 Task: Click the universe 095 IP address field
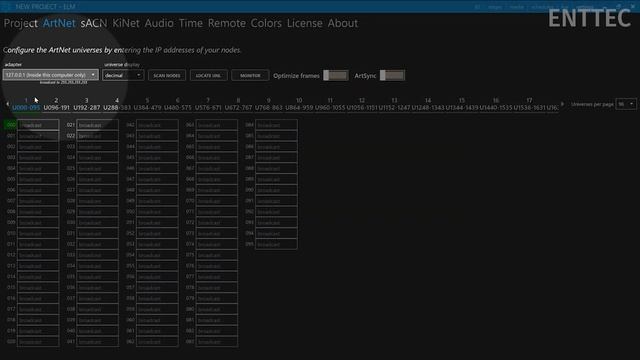[x=276, y=244]
